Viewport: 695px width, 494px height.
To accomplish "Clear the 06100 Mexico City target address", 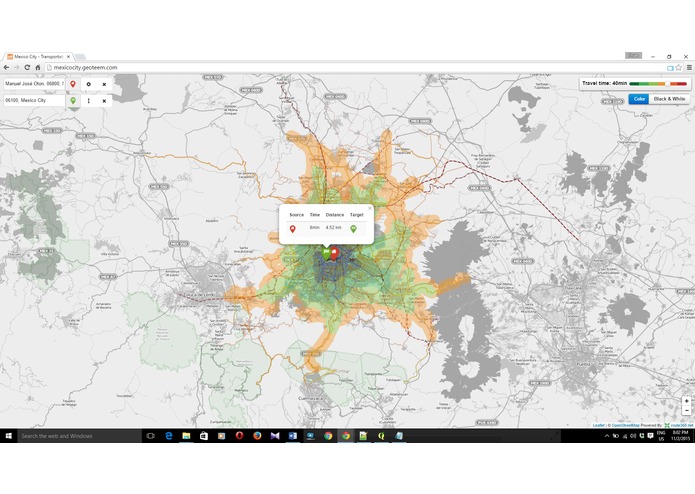I will pos(104,101).
